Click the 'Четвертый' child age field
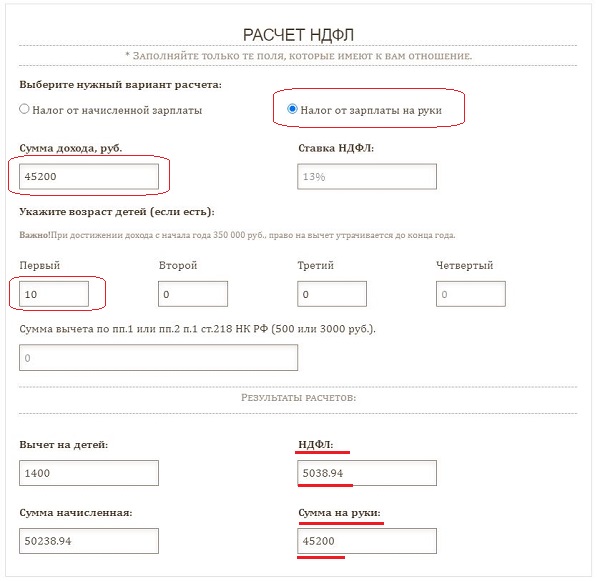 point(471,294)
